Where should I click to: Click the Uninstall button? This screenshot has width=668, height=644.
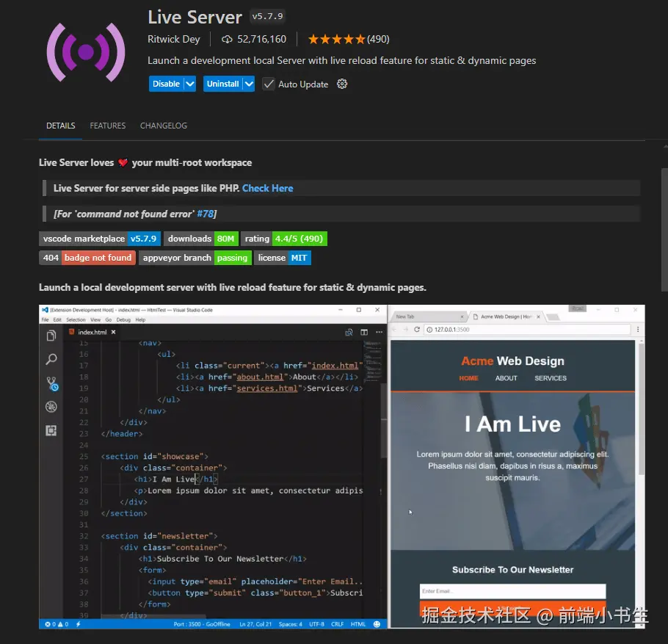tap(223, 84)
